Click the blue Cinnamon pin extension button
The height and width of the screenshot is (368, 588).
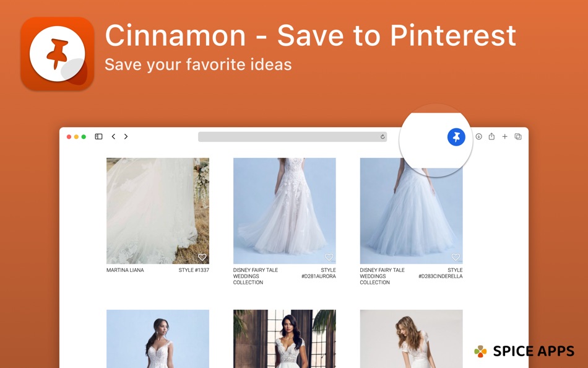tap(456, 137)
